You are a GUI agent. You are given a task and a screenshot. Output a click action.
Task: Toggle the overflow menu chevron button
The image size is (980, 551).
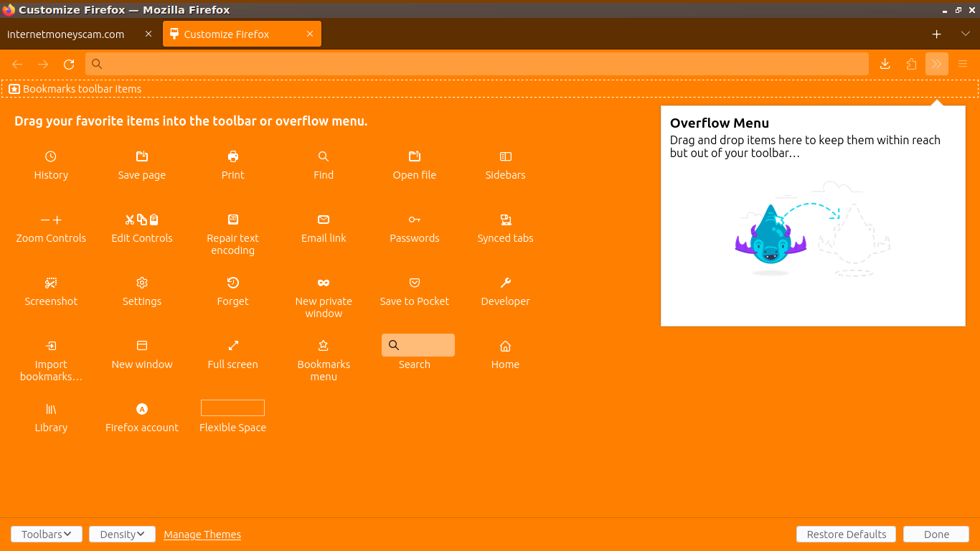(936, 64)
